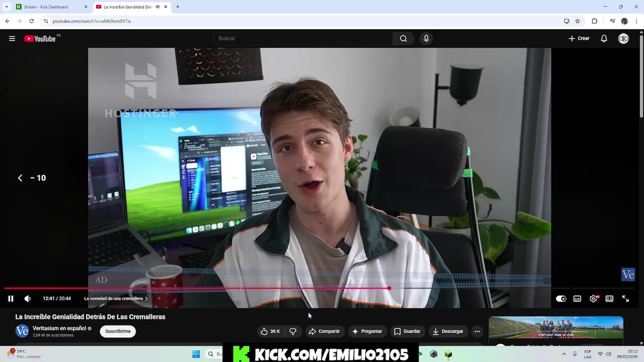This screenshot has width=644, height=362.
Task: Open more actions three-dot menu
Action: coord(477,331)
